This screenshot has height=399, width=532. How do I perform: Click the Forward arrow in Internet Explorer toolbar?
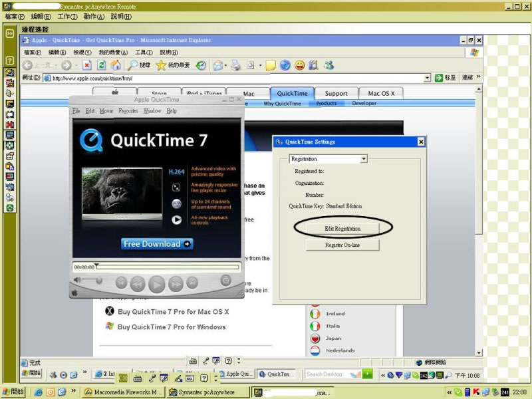[66, 65]
